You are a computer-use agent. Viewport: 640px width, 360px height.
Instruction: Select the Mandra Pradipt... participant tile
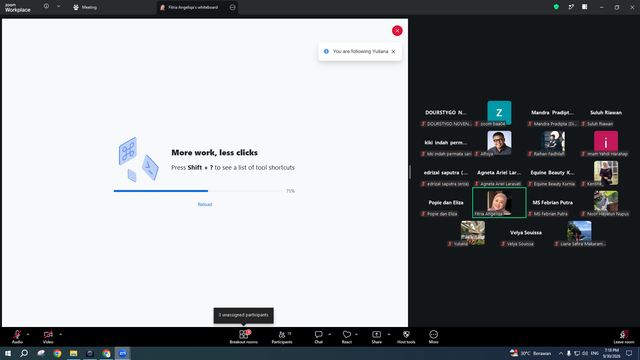tap(553, 113)
